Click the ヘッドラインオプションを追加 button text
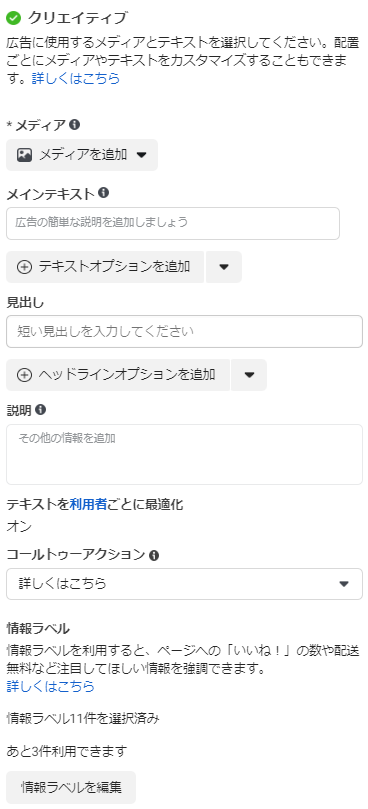The height and width of the screenshot is (809, 368). pyautogui.click(x=127, y=375)
